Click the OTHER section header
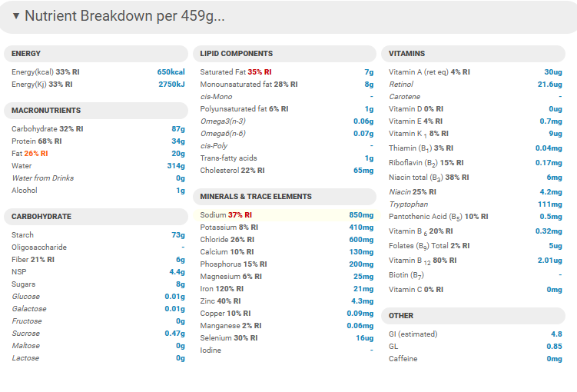 pyautogui.click(x=473, y=316)
